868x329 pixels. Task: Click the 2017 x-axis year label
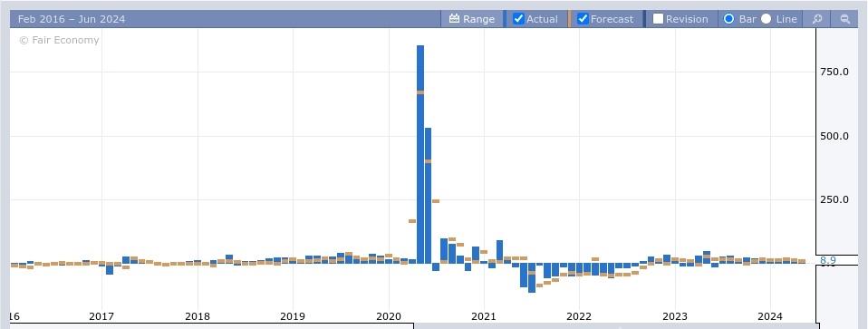[101, 317]
